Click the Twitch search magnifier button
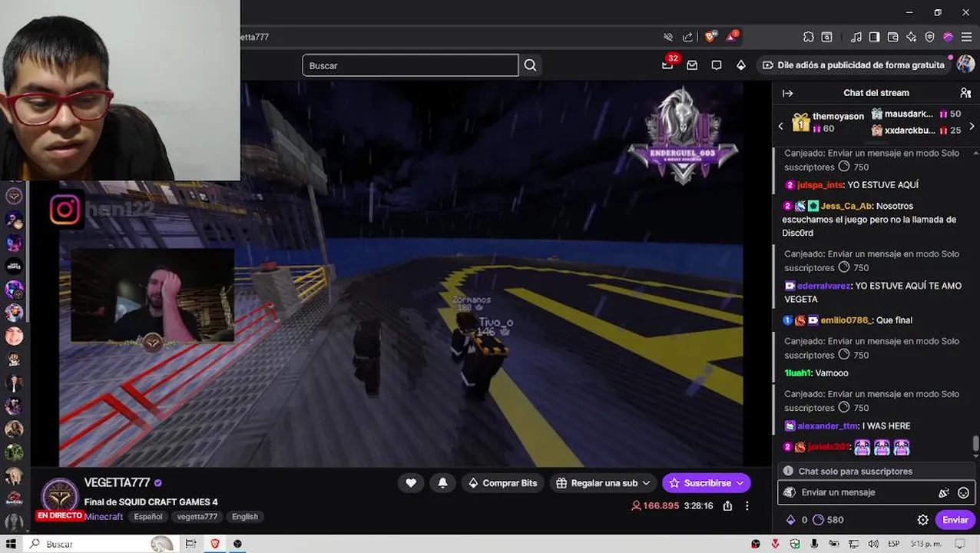This screenshot has height=553, width=980. click(530, 65)
